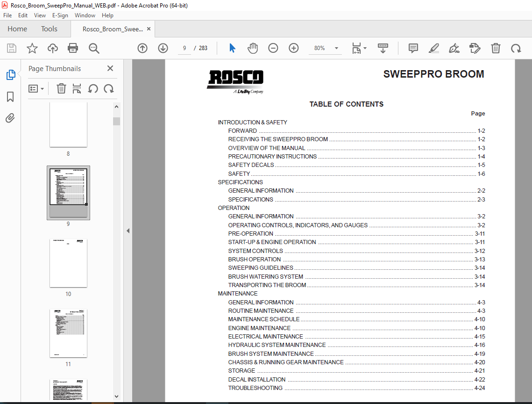
Task: Zoom out with the minus icon
Action: tap(273, 48)
